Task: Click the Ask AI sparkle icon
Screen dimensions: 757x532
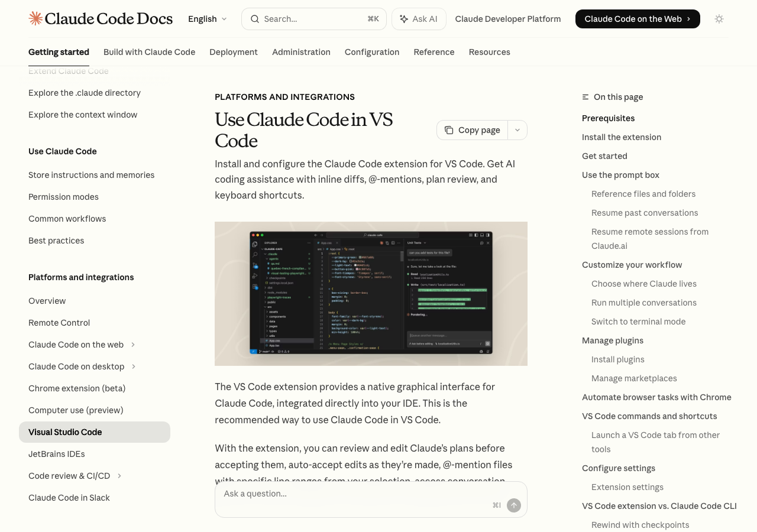Action: tap(404, 19)
